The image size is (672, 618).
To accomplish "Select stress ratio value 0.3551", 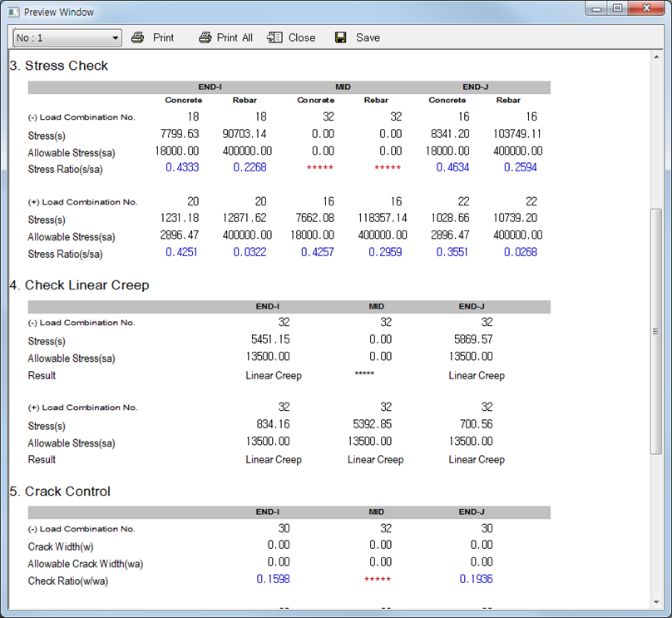I will point(452,252).
